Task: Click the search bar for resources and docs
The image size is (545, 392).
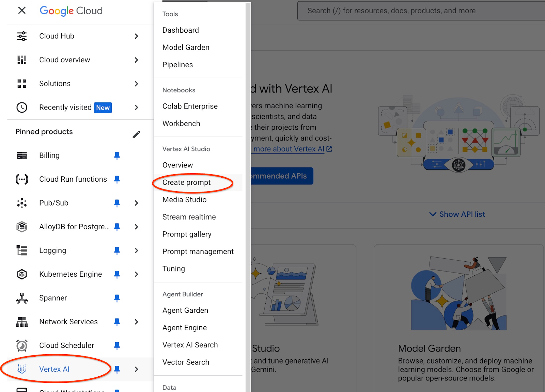Action: (x=409, y=11)
